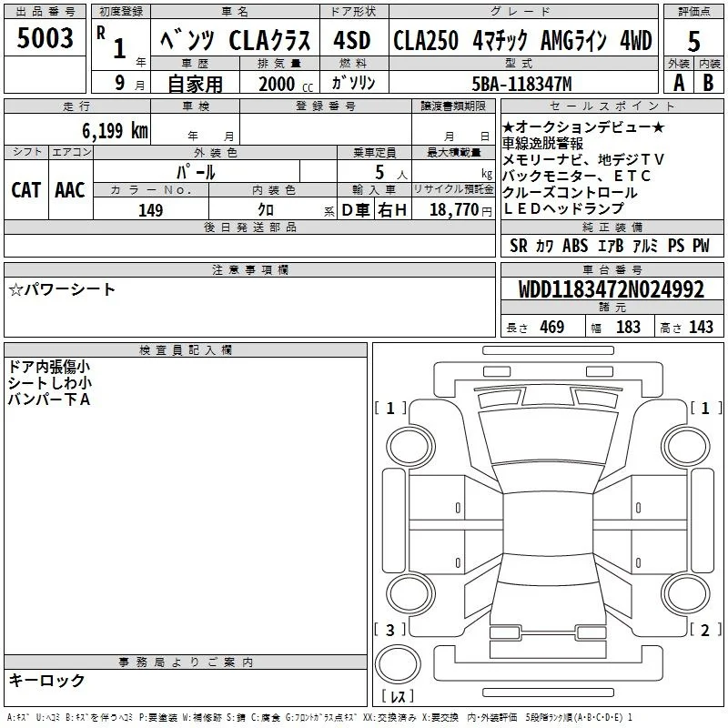Image resolution: width=728 pixels, height=728 pixels.
Task: Click the air conditioner value AAC
Action: point(70,190)
